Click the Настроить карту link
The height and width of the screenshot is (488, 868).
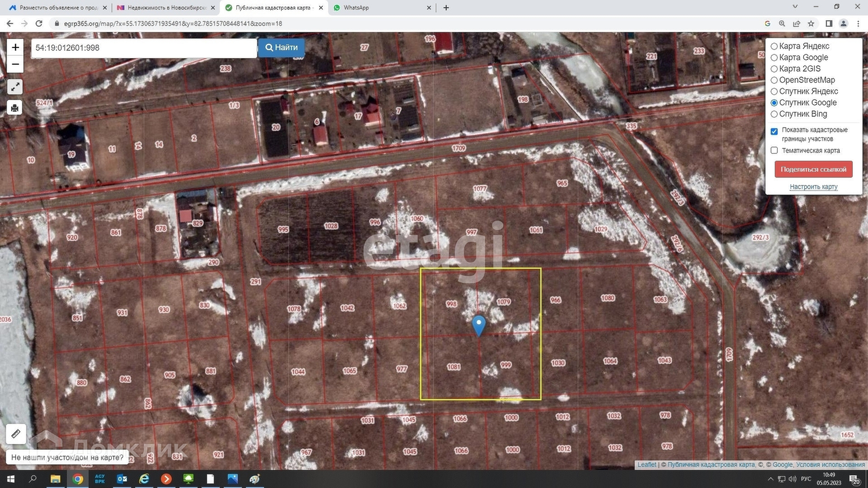pos(813,187)
